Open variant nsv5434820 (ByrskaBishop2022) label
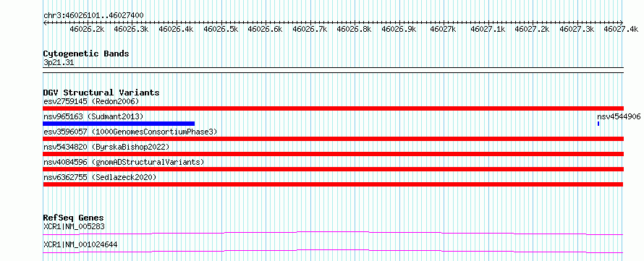 click(x=106, y=147)
